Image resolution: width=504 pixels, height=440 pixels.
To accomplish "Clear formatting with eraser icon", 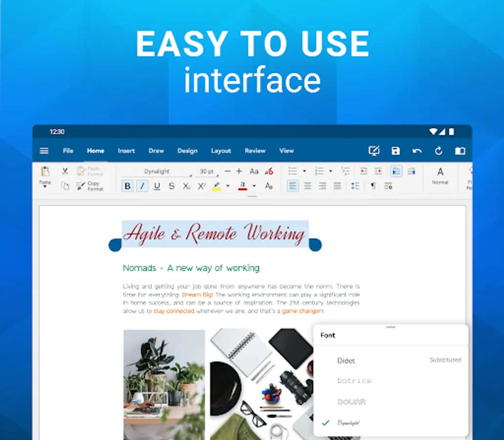I will (269, 171).
